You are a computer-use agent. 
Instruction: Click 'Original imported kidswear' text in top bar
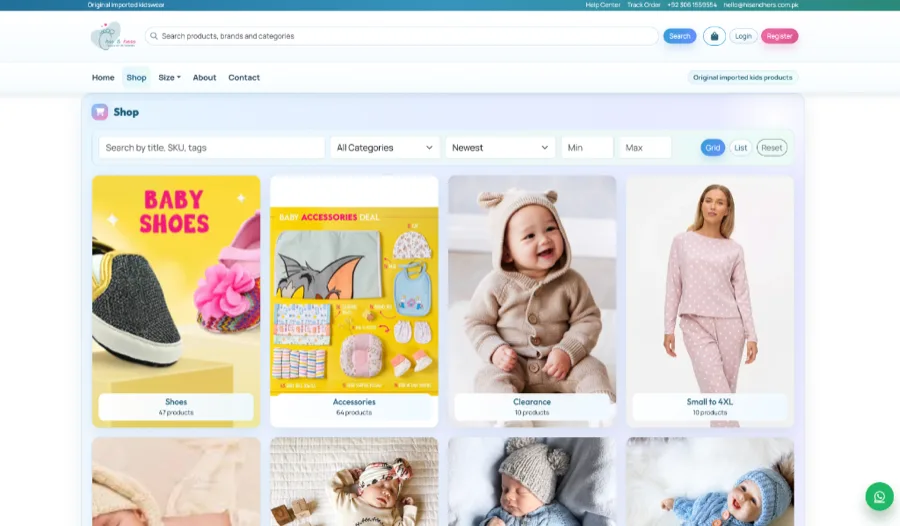click(126, 5)
